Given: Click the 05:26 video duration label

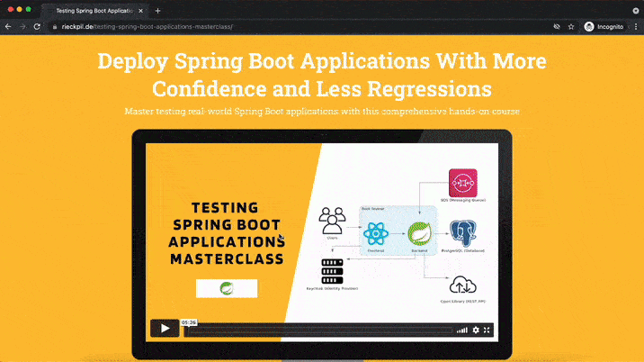Looking at the screenshot, I should point(189,322).
